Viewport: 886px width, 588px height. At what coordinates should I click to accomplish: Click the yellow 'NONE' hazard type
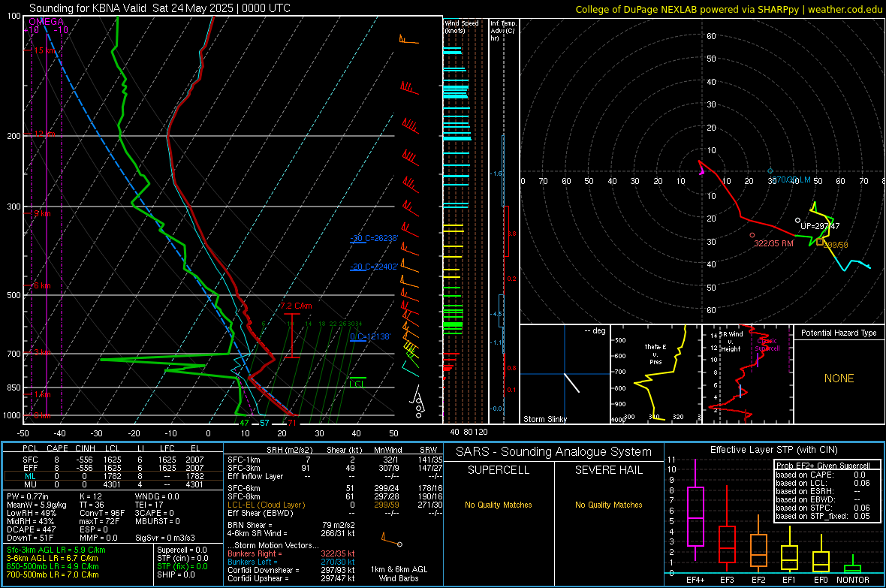pos(839,378)
